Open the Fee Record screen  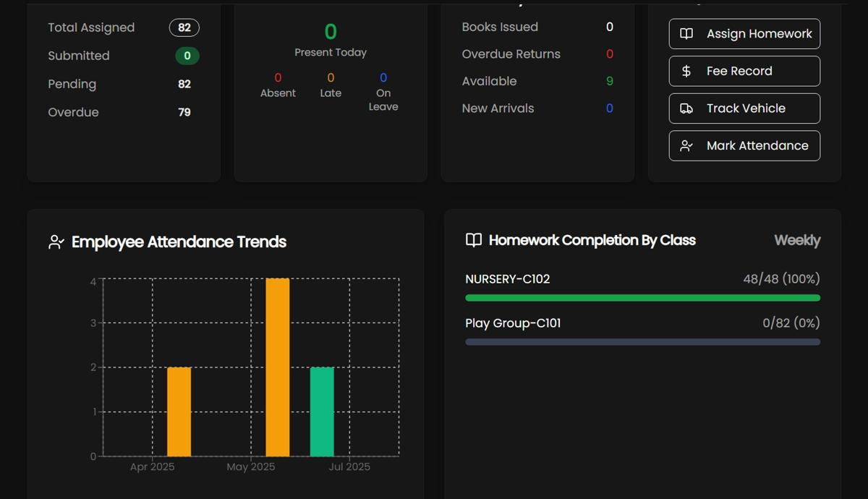[744, 71]
